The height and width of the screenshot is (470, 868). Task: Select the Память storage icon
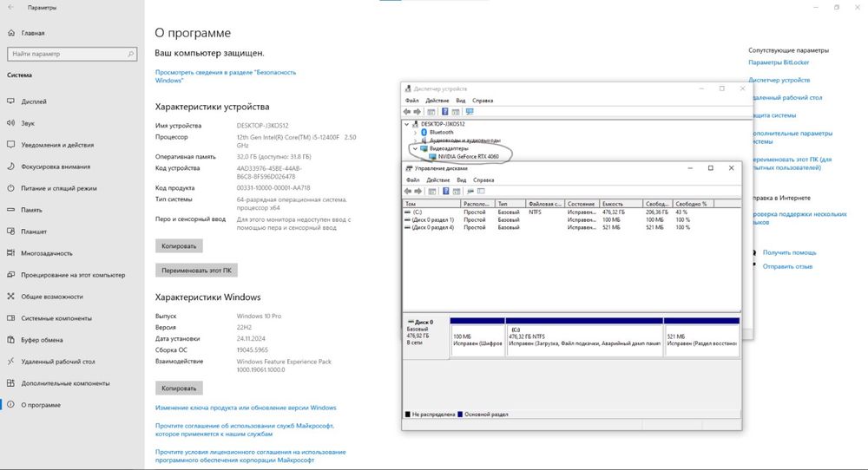pyautogui.click(x=10, y=210)
